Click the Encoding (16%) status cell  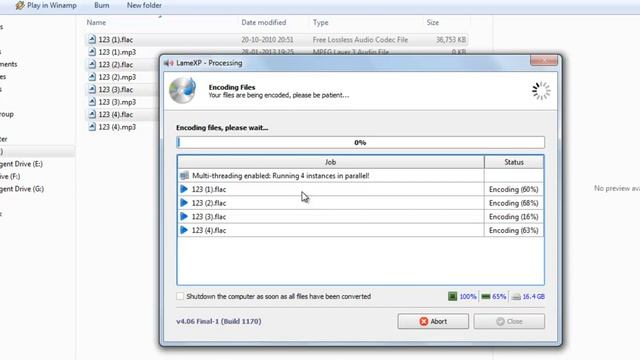513,217
